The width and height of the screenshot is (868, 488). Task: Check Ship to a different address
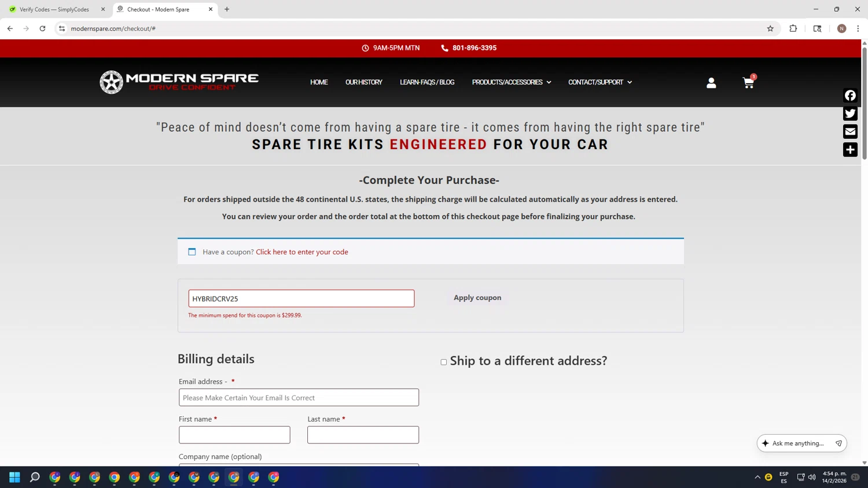point(444,362)
